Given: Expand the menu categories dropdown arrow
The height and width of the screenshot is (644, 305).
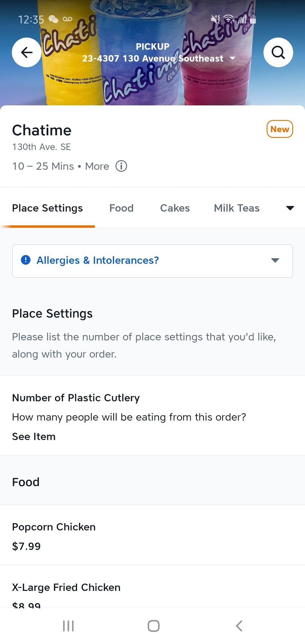Looking at the screenshot, I should (290, 208).
